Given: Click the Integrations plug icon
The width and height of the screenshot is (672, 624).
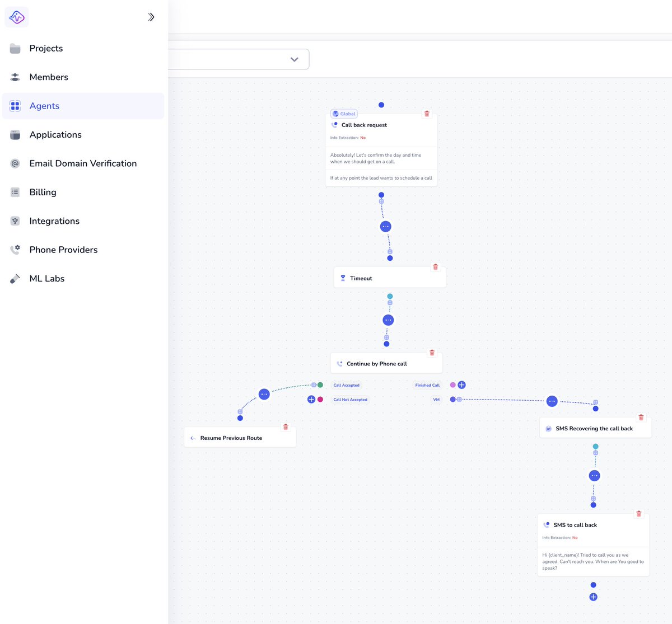Looking at the screenshot, I should [15, 221].
